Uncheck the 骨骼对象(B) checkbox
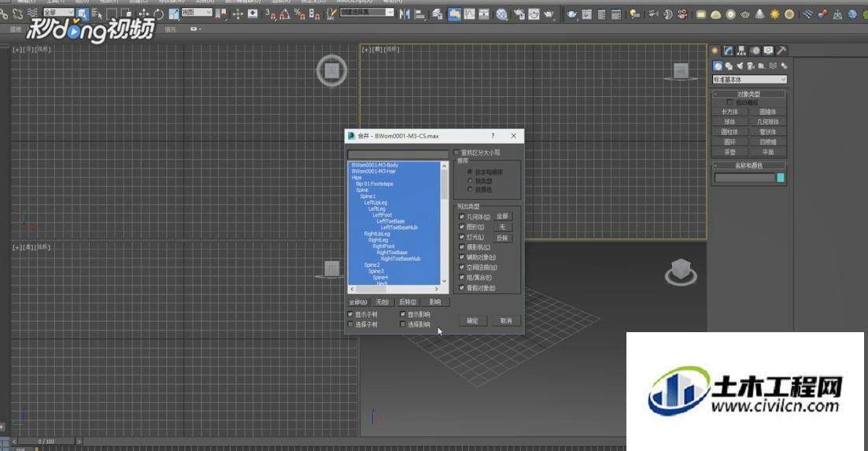This screenshot has width=868, height=451. click(462, 288)
